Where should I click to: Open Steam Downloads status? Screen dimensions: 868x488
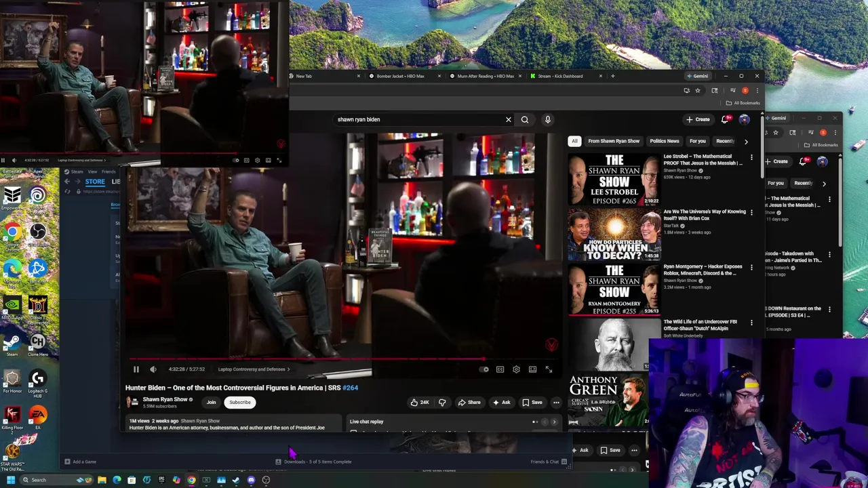(313, 462)
